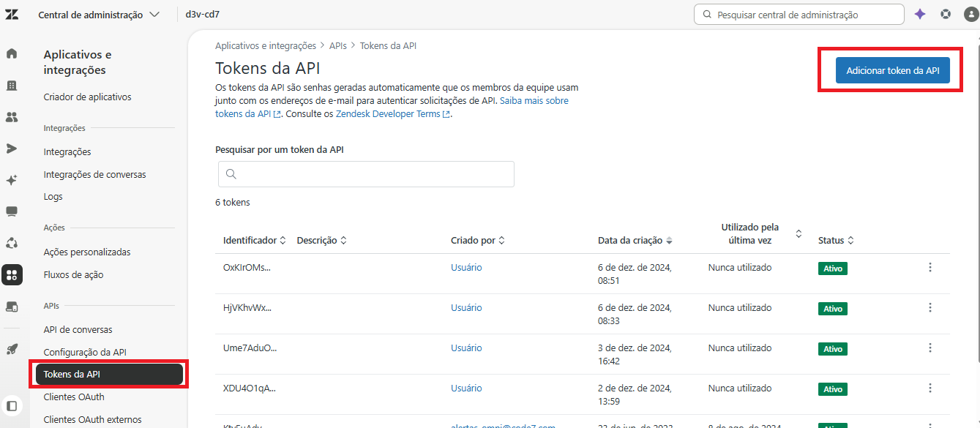Sort by Data da criação column
Image resolution: width=980 pixels, height=428 pixels.
tap(635, 240)
